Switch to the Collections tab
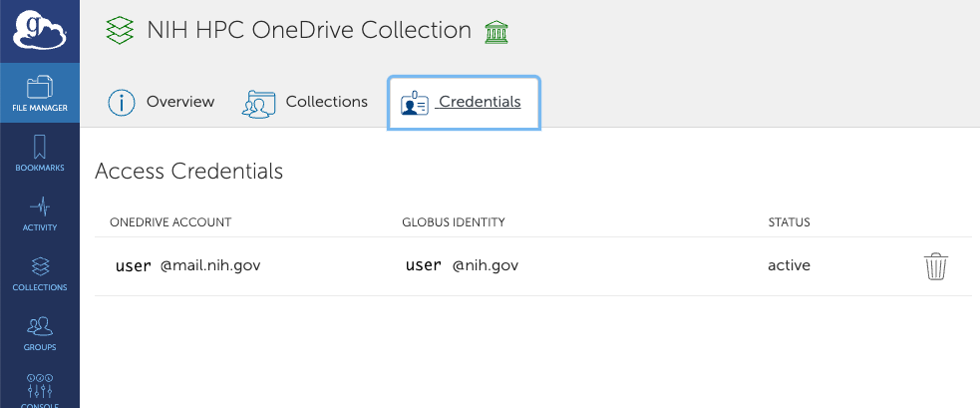This screenshot has height=408, width=980. click(305, 102)
